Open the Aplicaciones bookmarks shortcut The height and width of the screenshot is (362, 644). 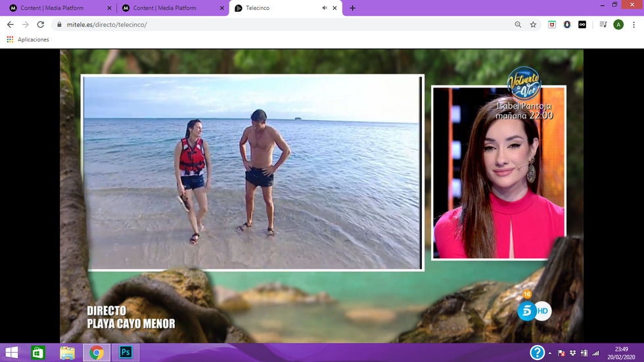28,39
